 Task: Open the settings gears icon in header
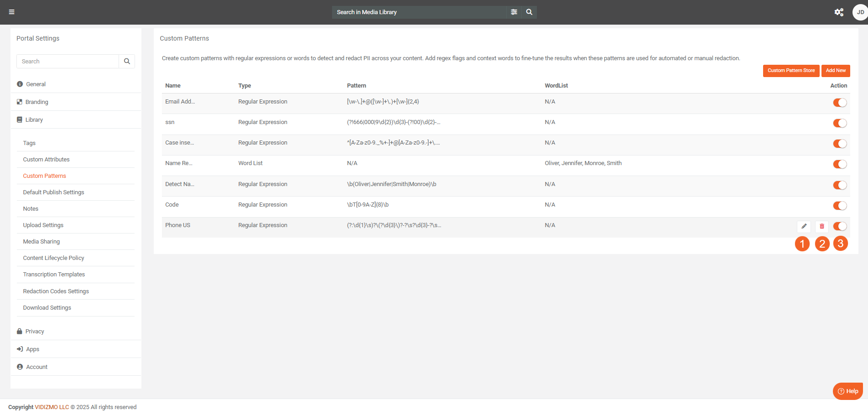(x=839, y=12)
